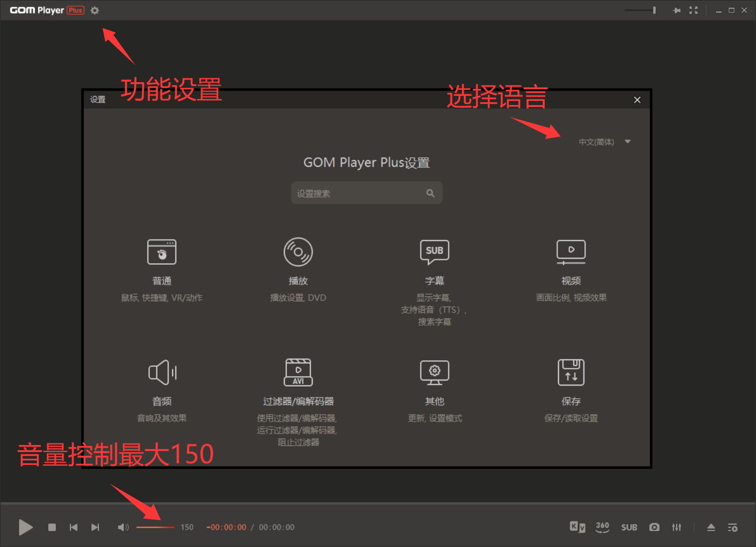
Task: Open 保存 settings floppy disk icon
Action: (571, 372)
